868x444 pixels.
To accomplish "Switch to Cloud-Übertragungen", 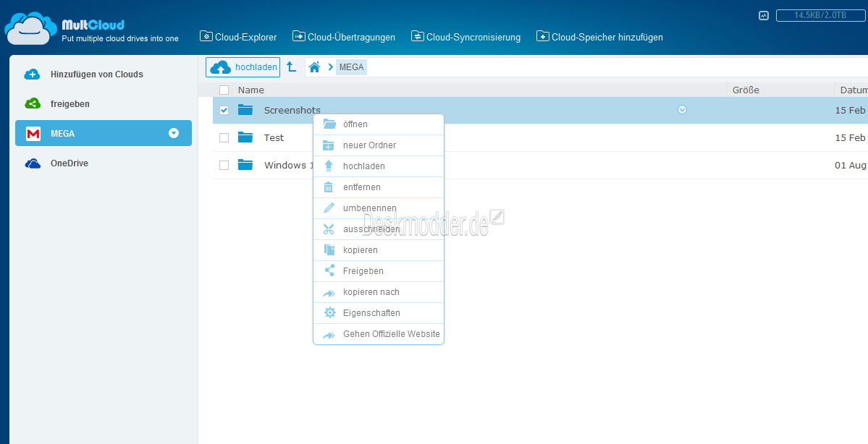I will point(344,37).
